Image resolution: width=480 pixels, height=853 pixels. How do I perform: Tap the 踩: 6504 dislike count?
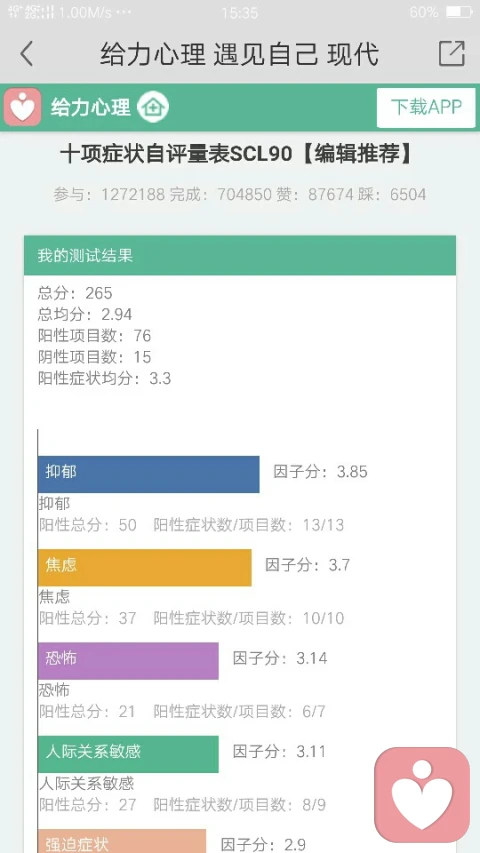pyautogui.click(x=392, y=194)
